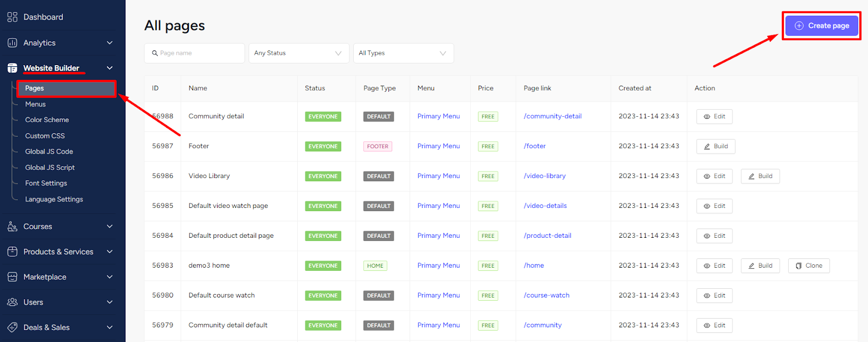Click the plus icon on Create page

click(x=799, y=26)
